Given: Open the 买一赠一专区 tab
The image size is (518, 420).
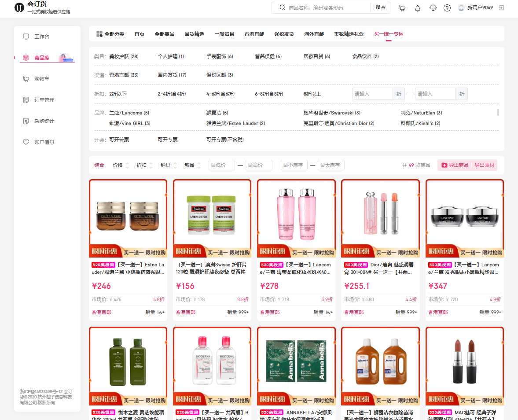Looking at the screenshot, I should pos(389,34).
